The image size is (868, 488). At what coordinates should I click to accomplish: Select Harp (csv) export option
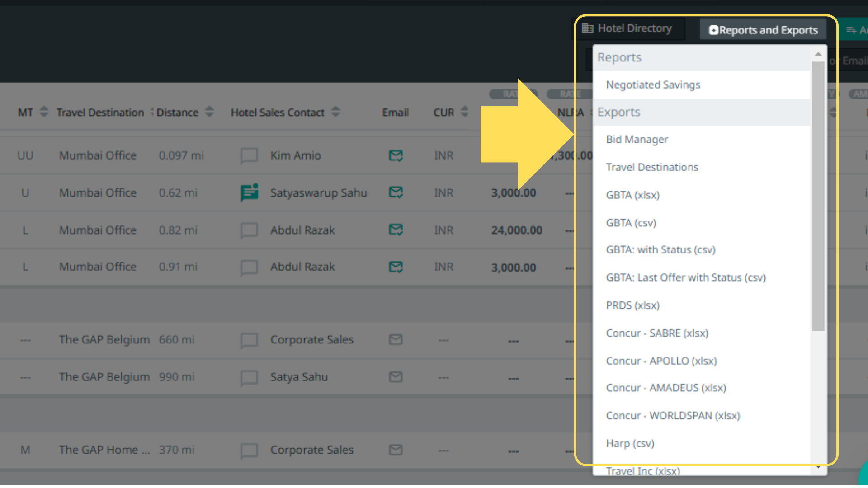pyautogui.click(x=630, y=444)
